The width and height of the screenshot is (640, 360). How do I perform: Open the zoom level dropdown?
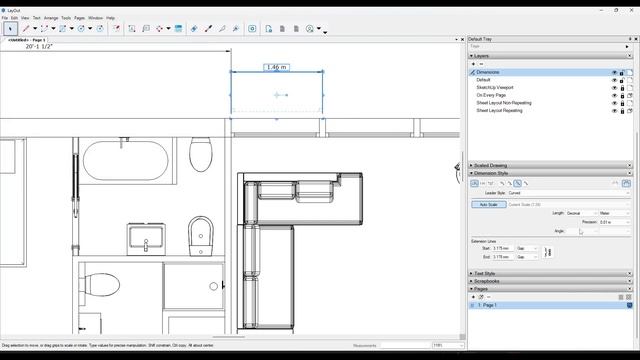[448, 345]
